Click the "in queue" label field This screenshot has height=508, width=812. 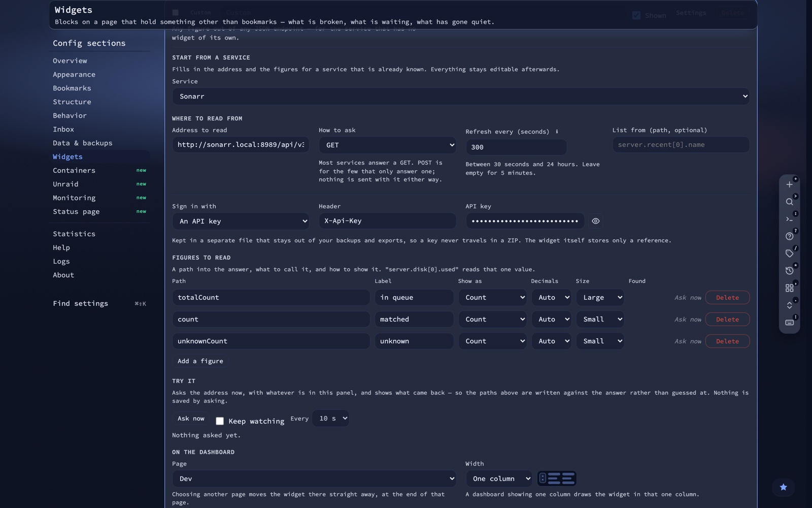[x=414, y=298]
